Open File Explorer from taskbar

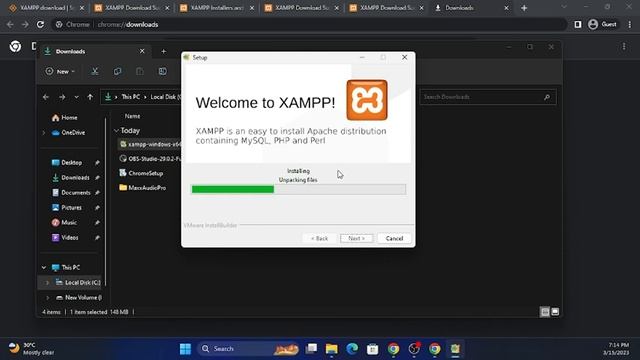(331, 349)
